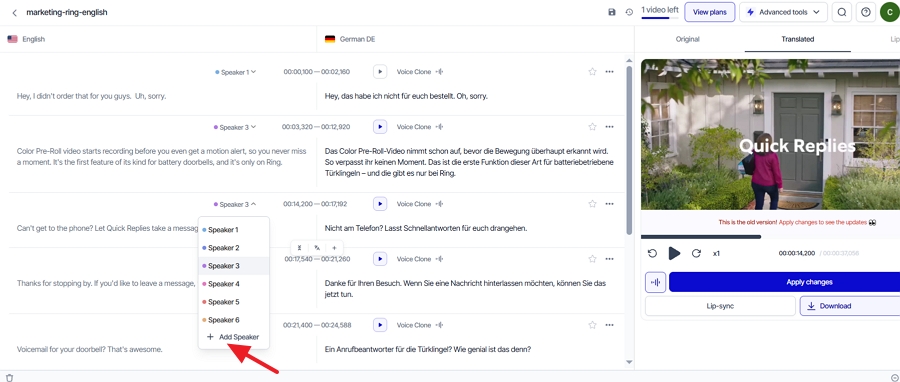Collapse the open Speaker 3 selector
This screenshot has width=900, height=382.
(x=235, y=204)
